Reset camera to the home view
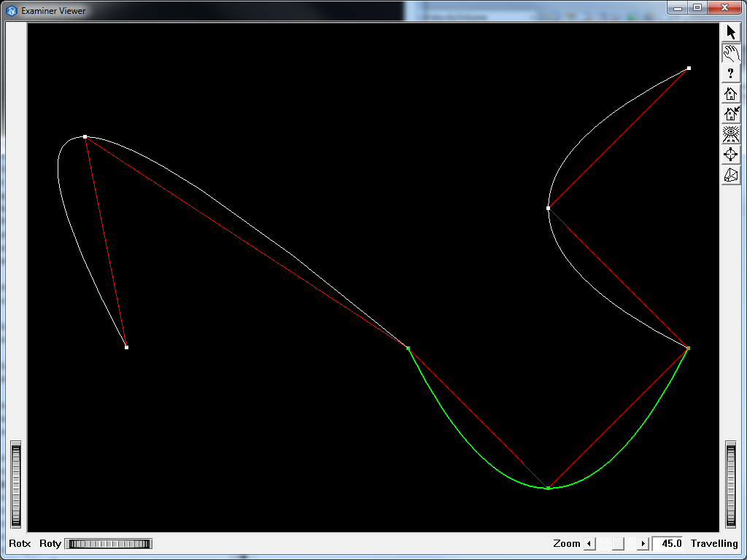The width and height of the screenshot is (747, 560). [x=730, y=93]
